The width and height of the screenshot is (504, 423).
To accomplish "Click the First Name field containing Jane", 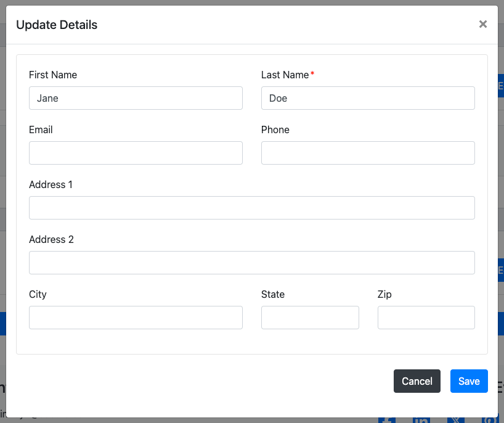I will [136, 98].
